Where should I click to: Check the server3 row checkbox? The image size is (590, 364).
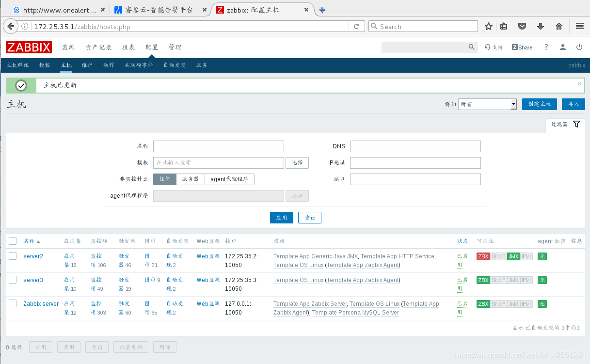click(13, 280)
